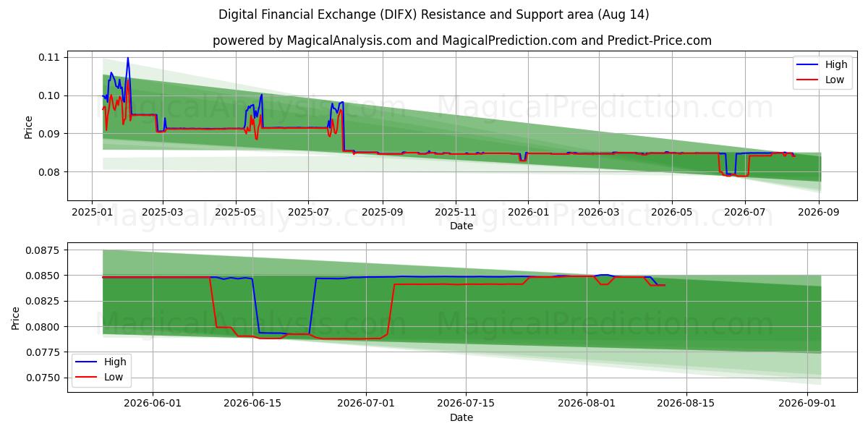Click the 2026-01 date tick label
This screenshot has width=868, height=434.
(528, 212)
